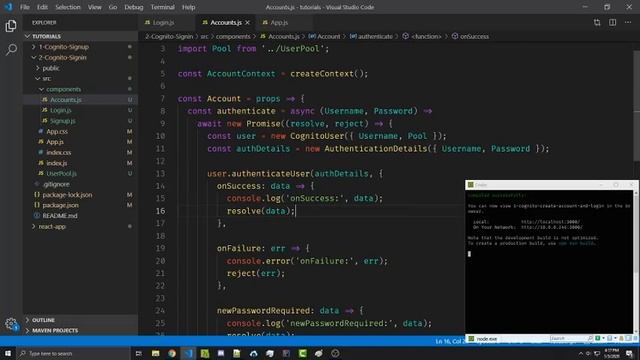
Task: Open the File menu
Action: (25, 7)
